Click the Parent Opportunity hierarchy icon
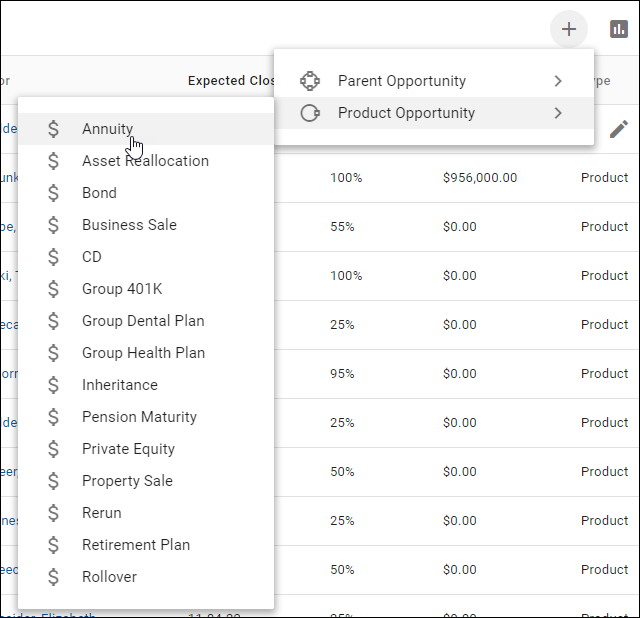 (310, 81)
